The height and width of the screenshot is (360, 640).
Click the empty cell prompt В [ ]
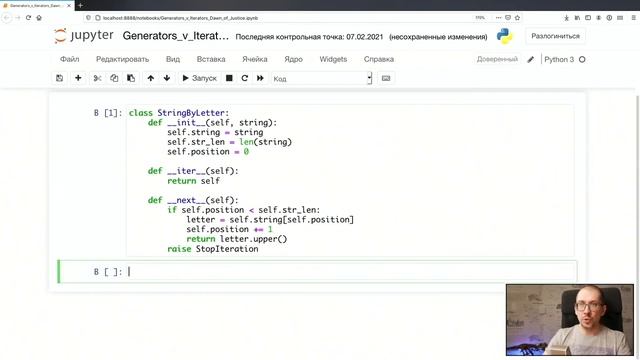108,272
